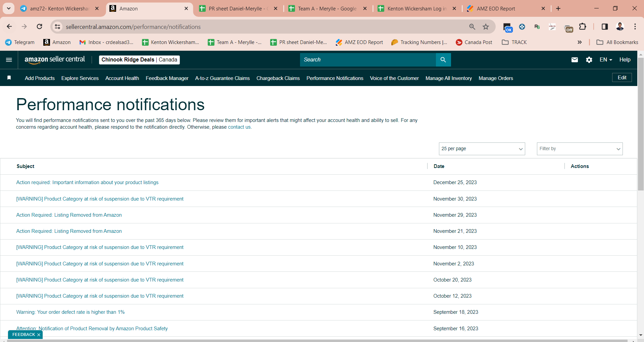Open A-to-z Guarantee Claims page
This screenshot has width=644, height=342.
222,78
